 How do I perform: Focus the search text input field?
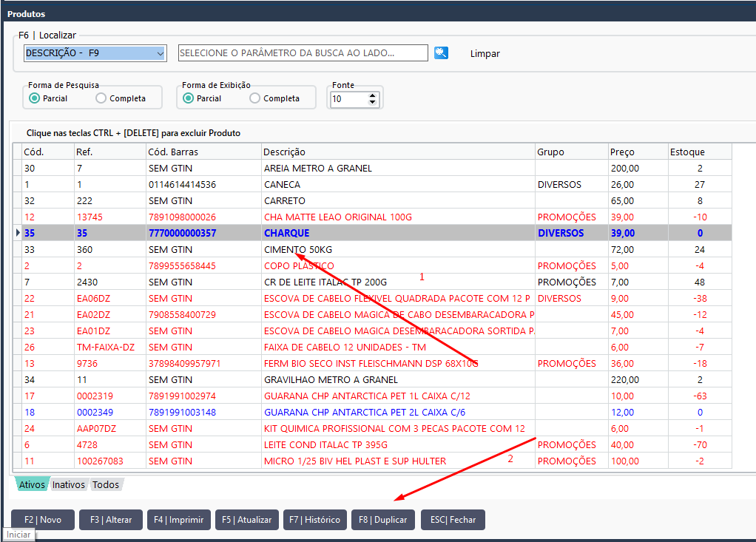pos(303,53)
